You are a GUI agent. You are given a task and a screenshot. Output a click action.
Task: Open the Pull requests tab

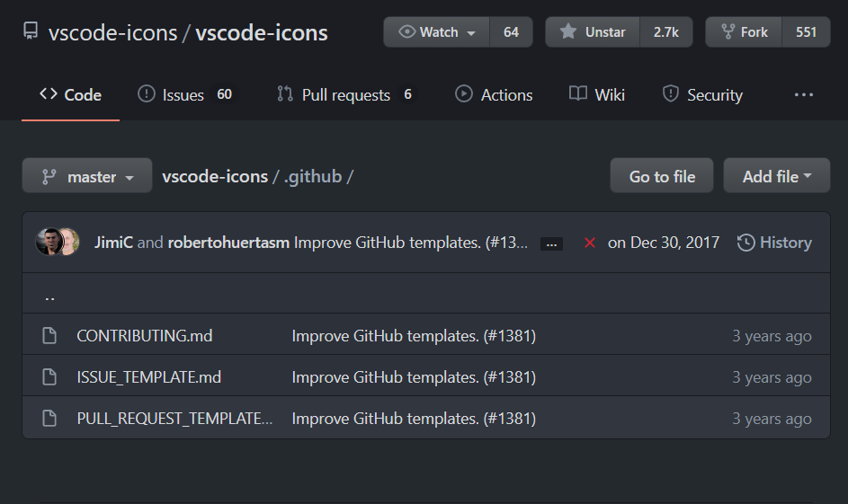pos(345,94)
